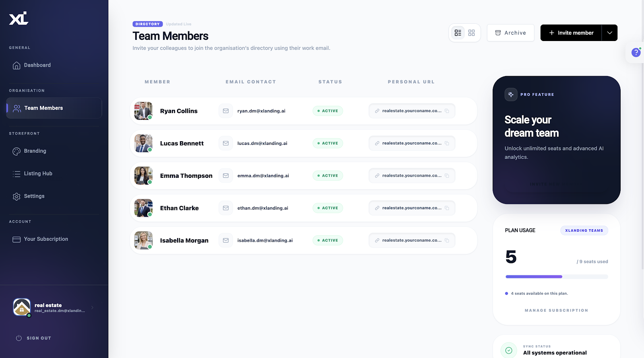Click Invite member button
This screenshot has width=644, height=358.
[x=571, y=33]
